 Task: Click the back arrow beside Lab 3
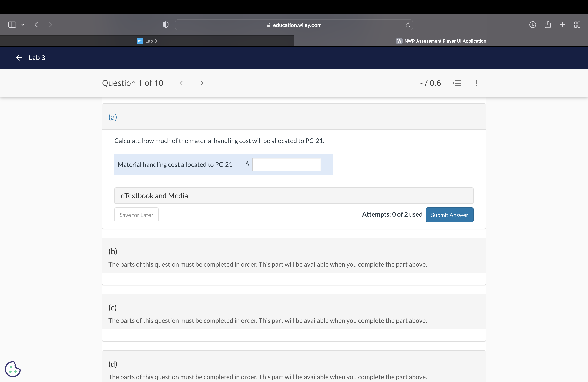(x=19, y=58)
